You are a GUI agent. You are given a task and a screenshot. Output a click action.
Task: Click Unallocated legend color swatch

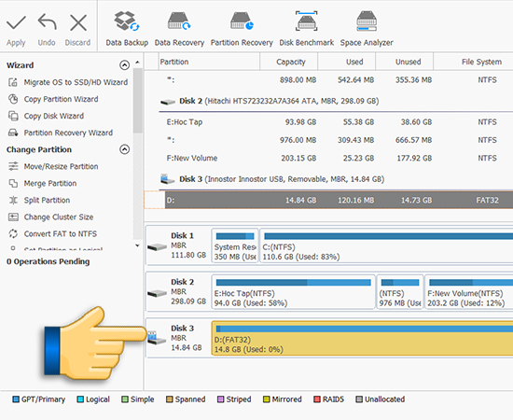[359, 399]
